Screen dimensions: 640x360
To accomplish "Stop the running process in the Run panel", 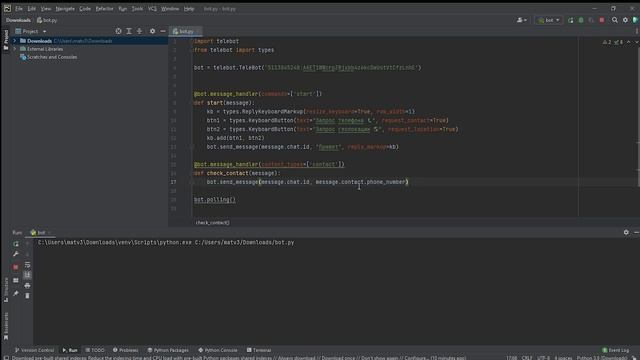I will (x=16, y=267).
